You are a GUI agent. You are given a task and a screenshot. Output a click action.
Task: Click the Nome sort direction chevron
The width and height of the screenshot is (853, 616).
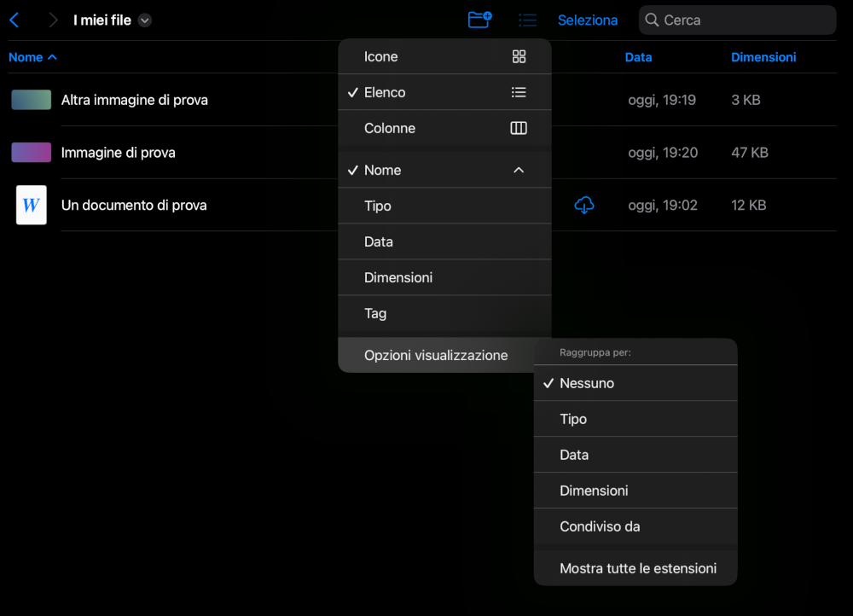518,170
